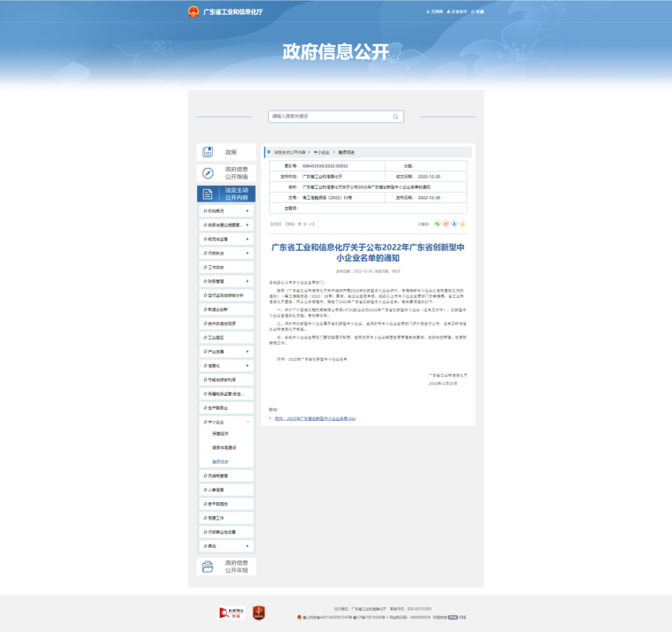Share article via the green WeChat icon
Viewport: 672px width, 632px height.
[x=437, y=225]
